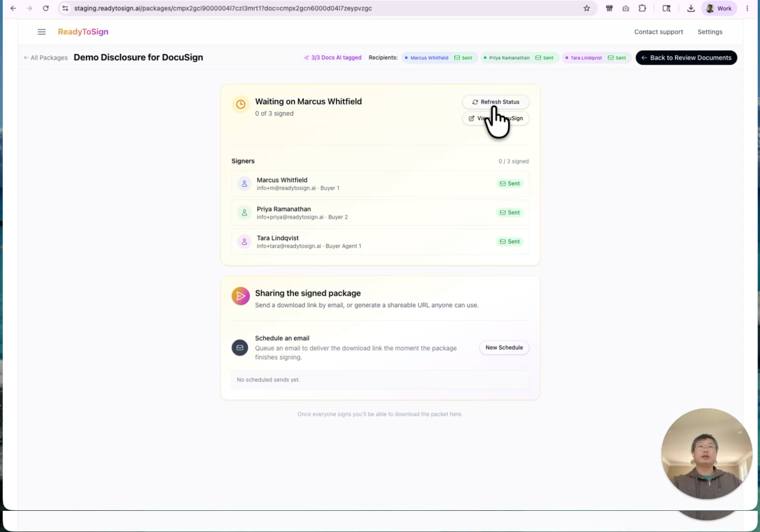760x532 pixels.
Task: Click info+priya@readytosign.ai email text
Action: [290, 217]
